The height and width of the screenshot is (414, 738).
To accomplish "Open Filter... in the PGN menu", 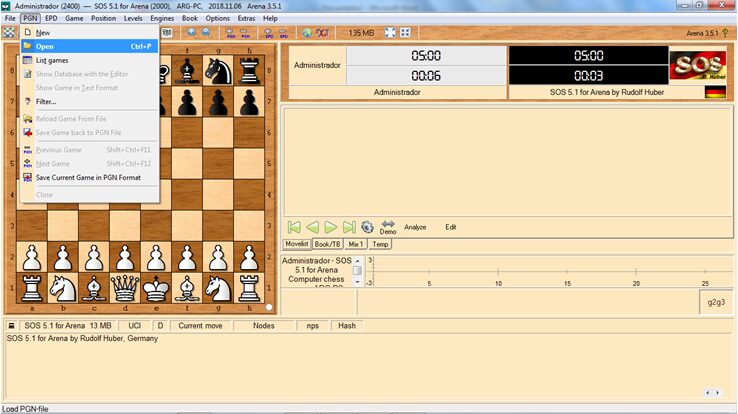I will (89, 102).
